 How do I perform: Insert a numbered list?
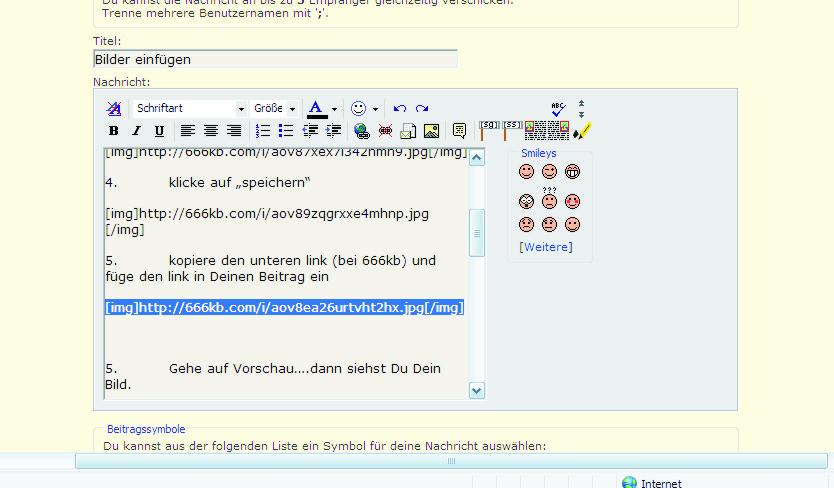pyautogui.click(x=263, y=131)
